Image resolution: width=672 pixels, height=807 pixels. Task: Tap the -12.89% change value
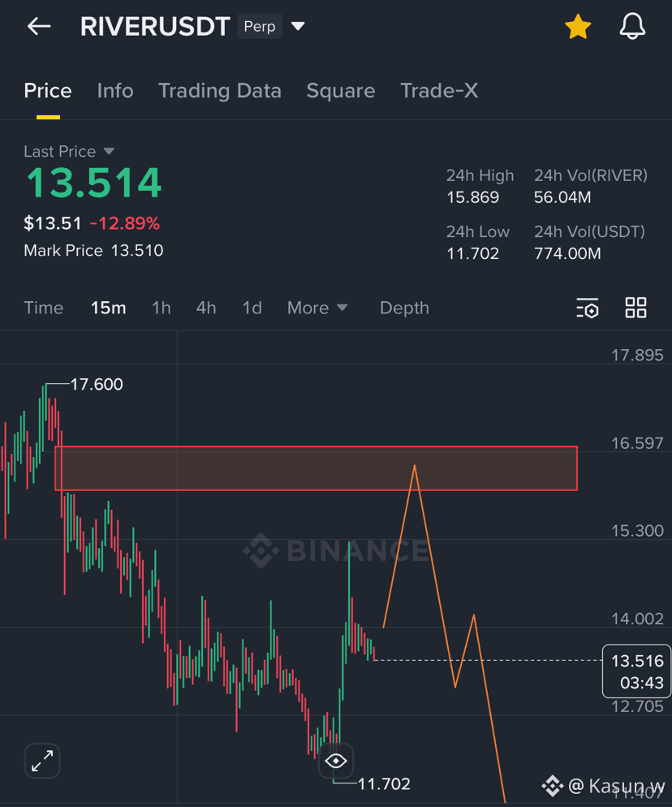124,223
